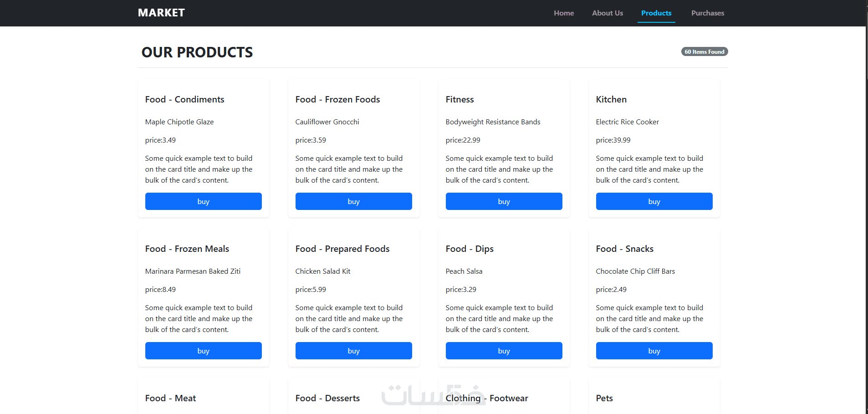The image size is (868, 414).
Task: Buy the Cauliflower Gnocchi
Action: coord(353,201)
